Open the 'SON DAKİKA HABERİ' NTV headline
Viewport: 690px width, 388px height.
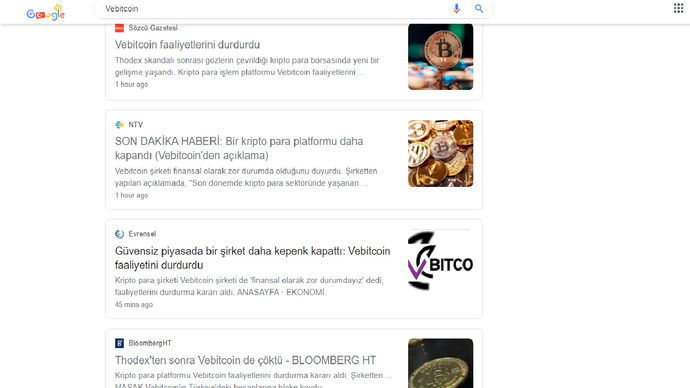(x=239, y=148)
